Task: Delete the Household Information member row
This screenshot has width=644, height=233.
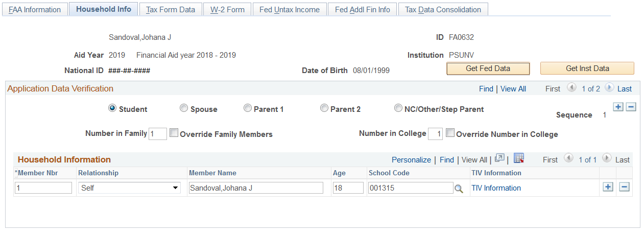Action: 624,187
